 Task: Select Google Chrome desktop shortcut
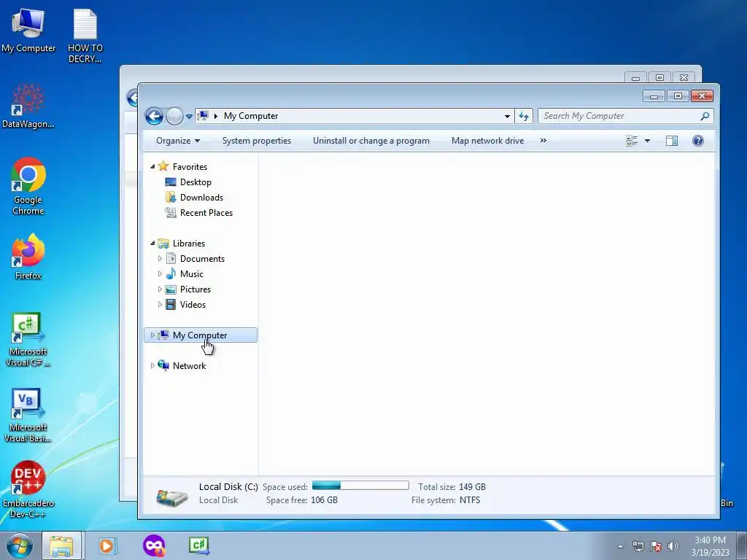pos(28,187)
